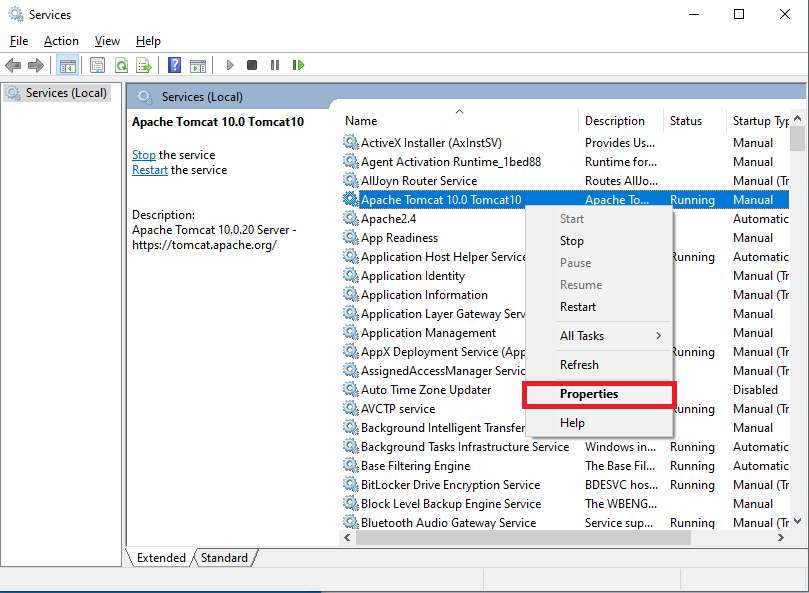Click the Refresh toolbar icon
Image resolution: width=809 pixels, height=593 pixels.
tap(121, 66)
